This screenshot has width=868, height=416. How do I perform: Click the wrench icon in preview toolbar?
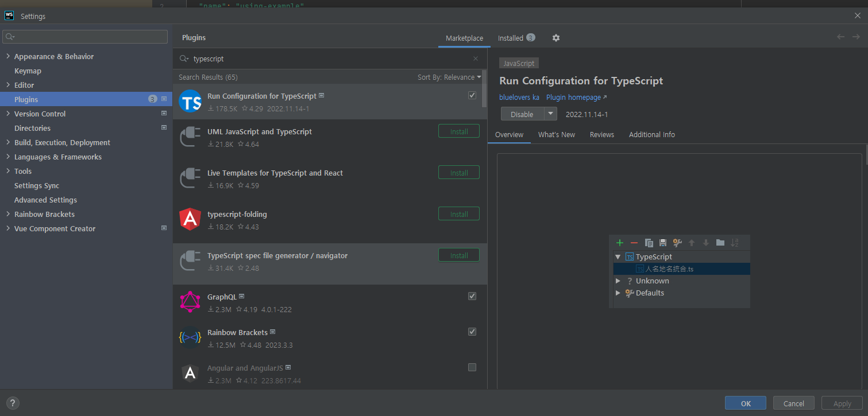[x=677, y=243]
